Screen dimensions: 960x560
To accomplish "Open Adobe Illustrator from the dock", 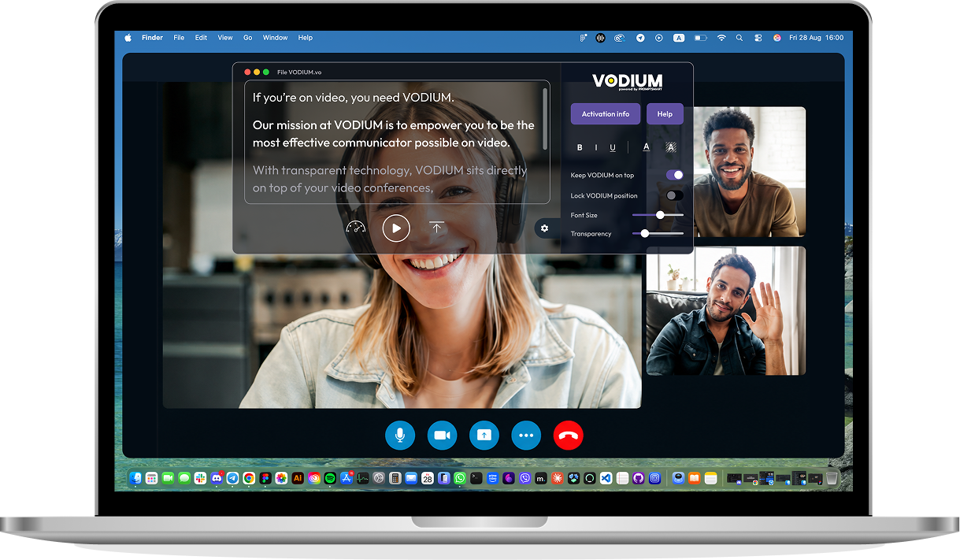I will (298, 478).
